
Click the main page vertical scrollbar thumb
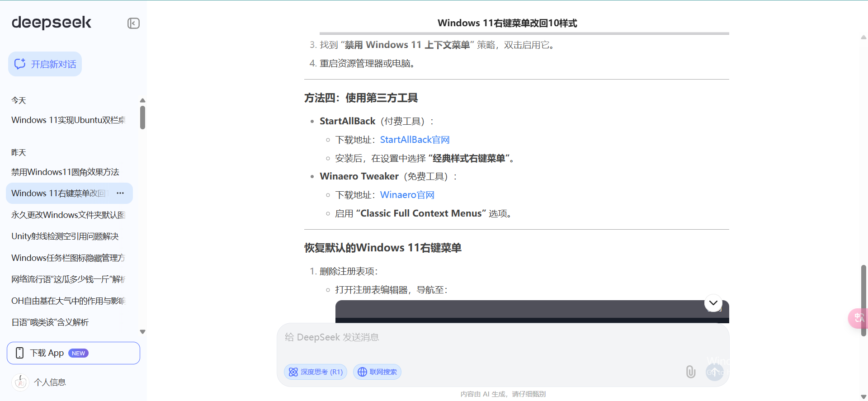863,300
